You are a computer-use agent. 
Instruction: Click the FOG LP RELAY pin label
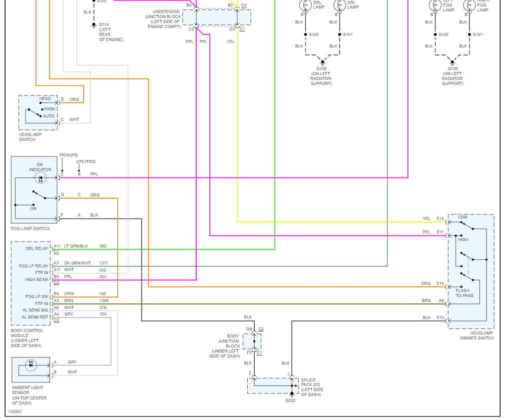pyautogui.click(x=34, y=266)
